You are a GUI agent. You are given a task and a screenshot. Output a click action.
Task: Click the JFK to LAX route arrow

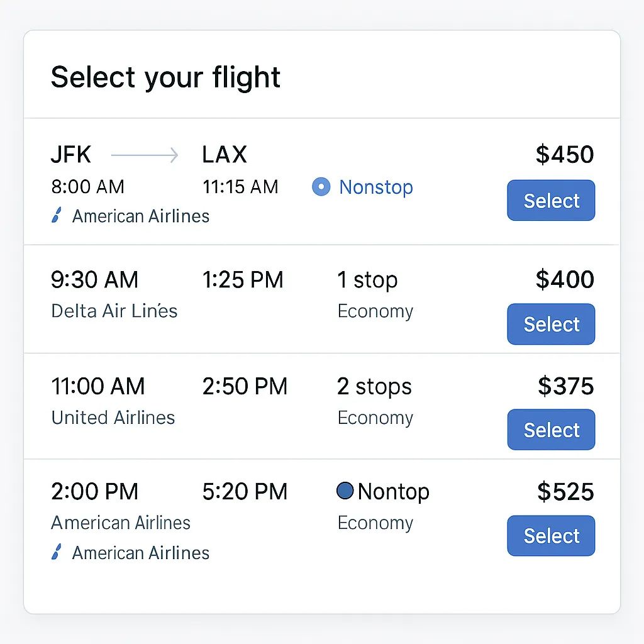click(145, 155)
